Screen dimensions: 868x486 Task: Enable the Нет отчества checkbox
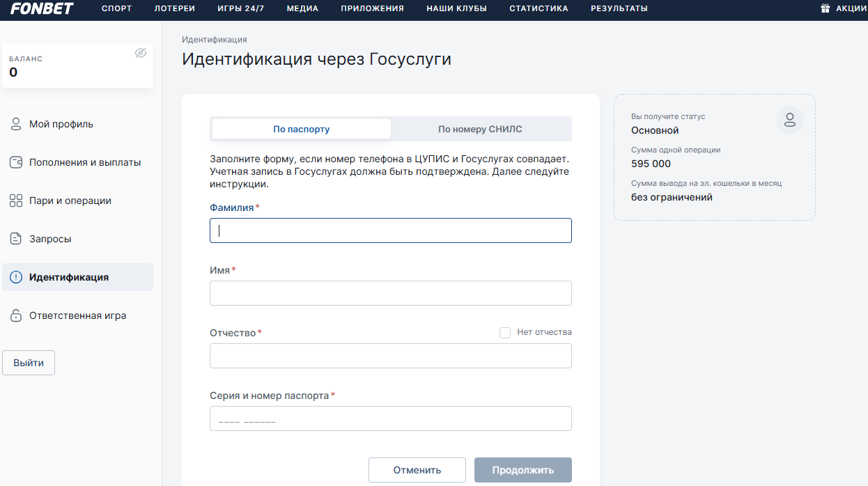tap(505, 333)
